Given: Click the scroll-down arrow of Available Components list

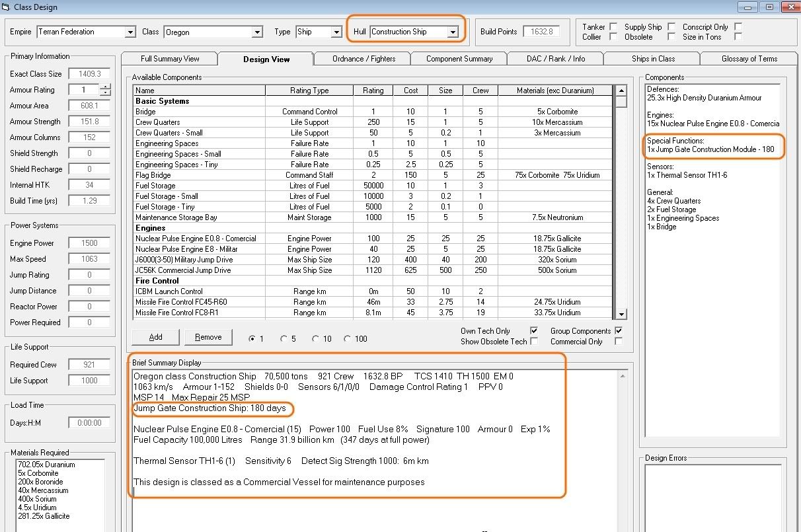Looking at the screenshot, I should tap(621, 315).
